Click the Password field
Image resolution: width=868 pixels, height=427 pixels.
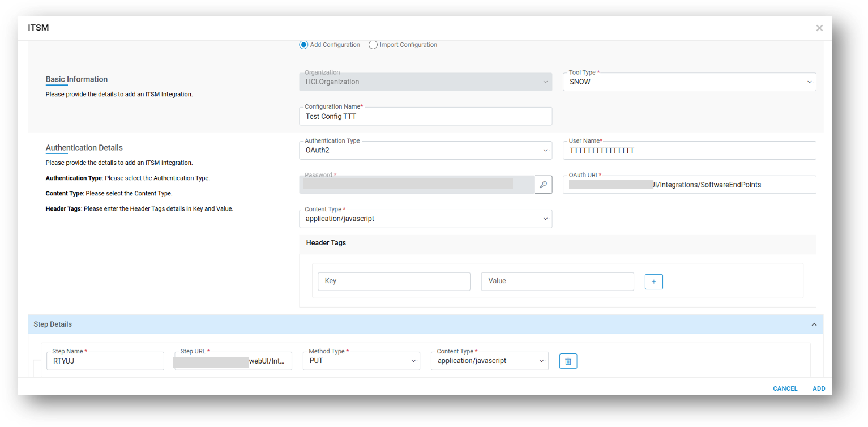(x=417, y=184)
